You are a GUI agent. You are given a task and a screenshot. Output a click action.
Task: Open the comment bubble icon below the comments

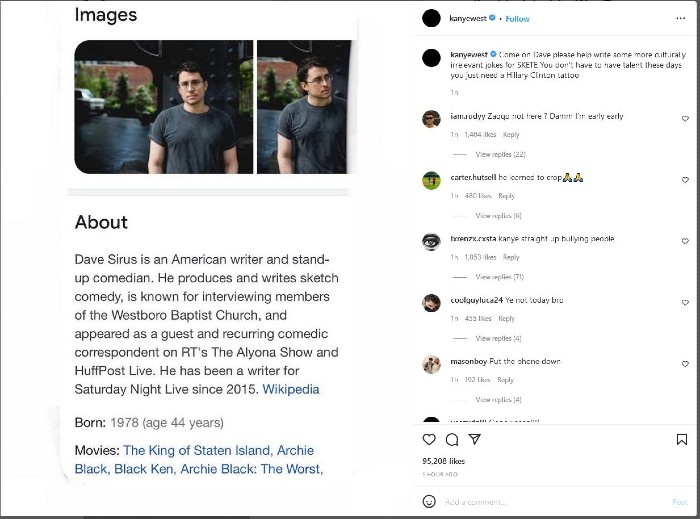(452, 439)
